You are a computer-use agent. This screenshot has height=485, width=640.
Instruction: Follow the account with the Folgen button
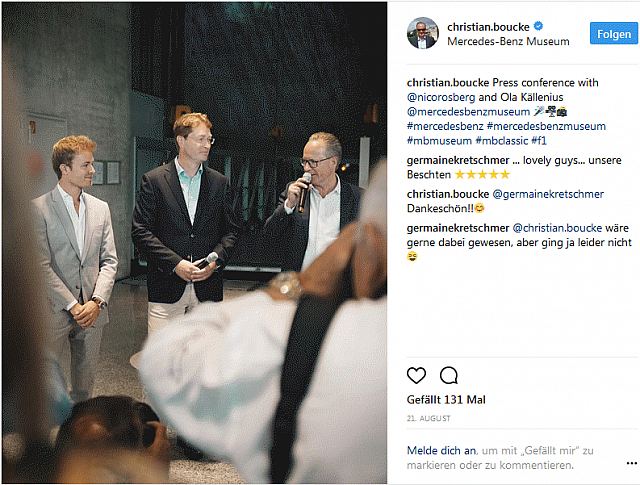(613, 34)
